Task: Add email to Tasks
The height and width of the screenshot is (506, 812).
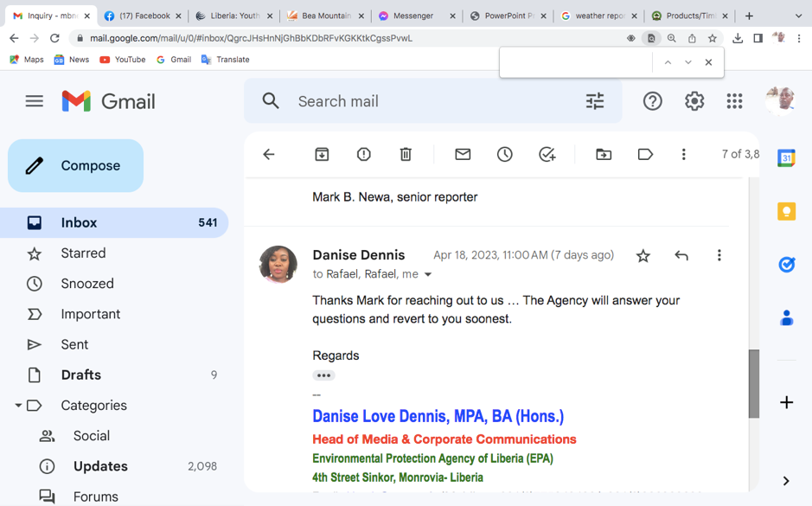Action: coord(547,154)
